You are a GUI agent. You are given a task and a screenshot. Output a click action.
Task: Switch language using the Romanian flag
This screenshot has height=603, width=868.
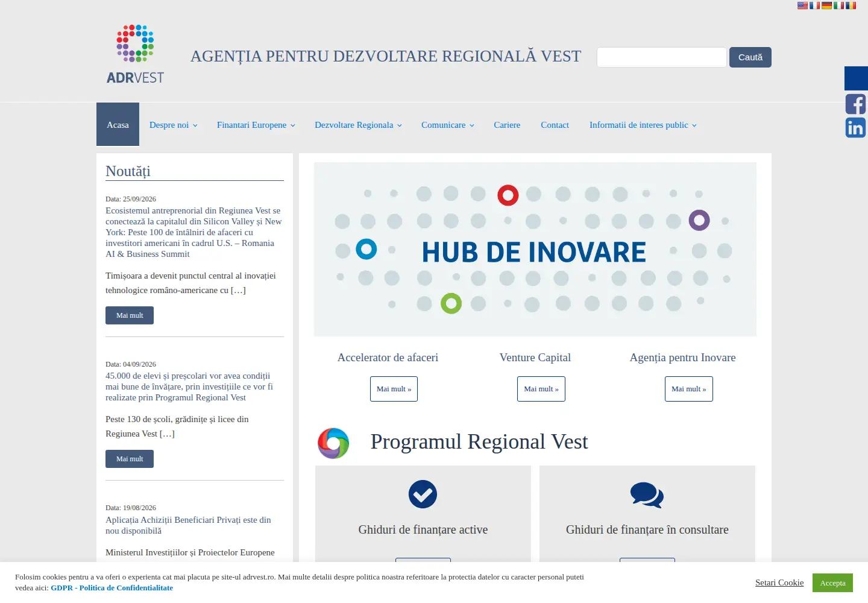(851, 5)
